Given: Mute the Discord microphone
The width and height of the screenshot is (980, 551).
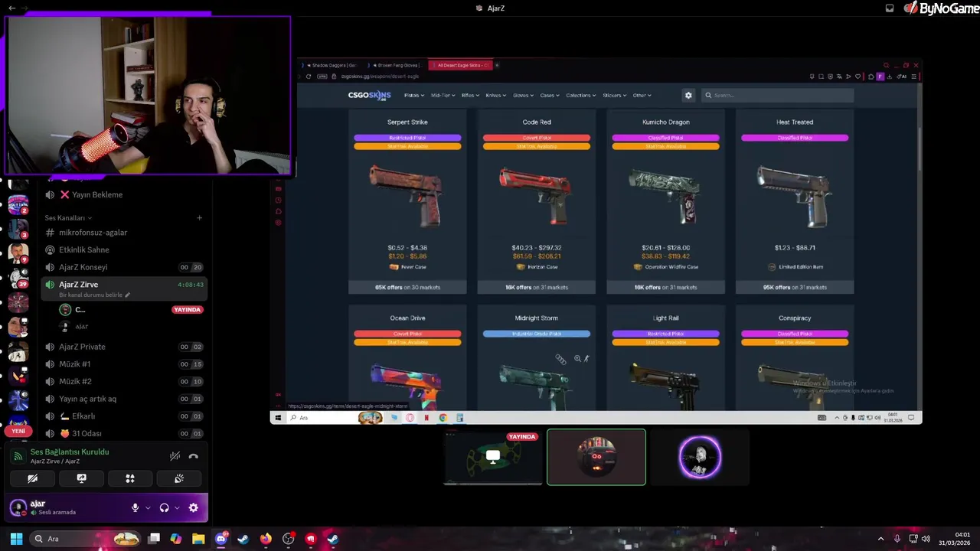Looking at the screenshot, I should coord(136,507).
